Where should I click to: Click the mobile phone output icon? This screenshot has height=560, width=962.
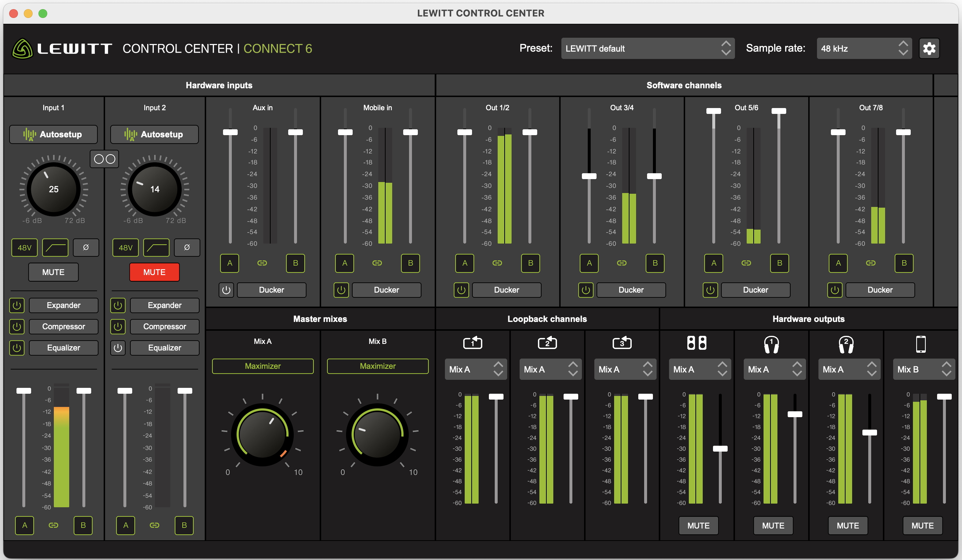pos(920,344)
